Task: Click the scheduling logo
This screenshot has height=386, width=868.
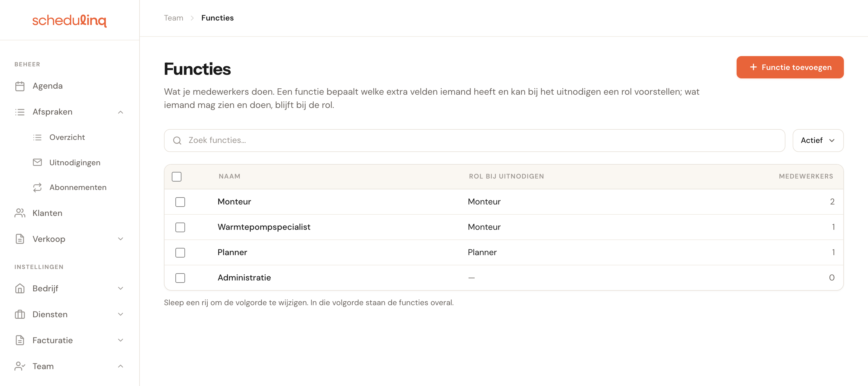Action: pyautogui.click(x=69, y=21)
